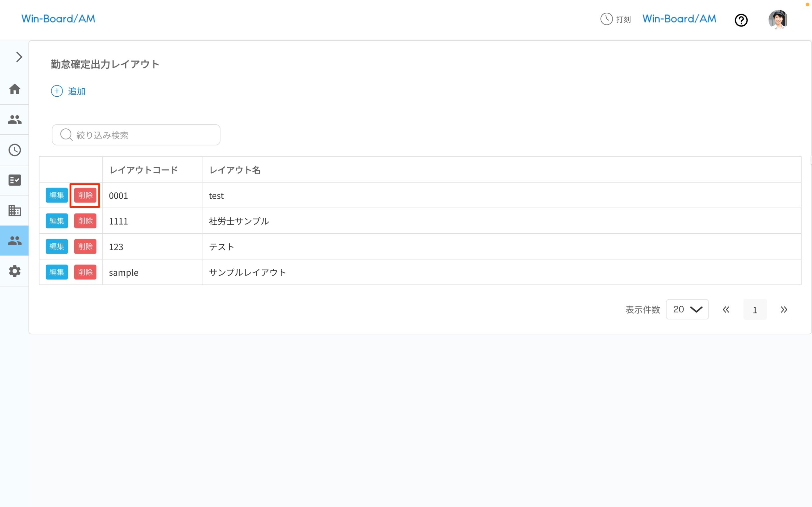The width and height of the screenshot is (812, 507).
Task: Click the user profile avatar
Action: [x=778, y=19]
